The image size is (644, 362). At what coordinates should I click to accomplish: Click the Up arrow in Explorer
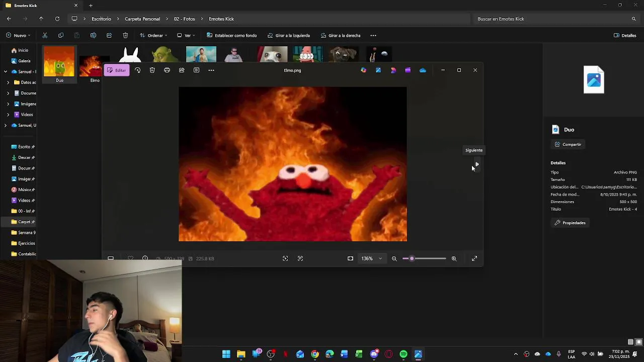pos(41,19)
